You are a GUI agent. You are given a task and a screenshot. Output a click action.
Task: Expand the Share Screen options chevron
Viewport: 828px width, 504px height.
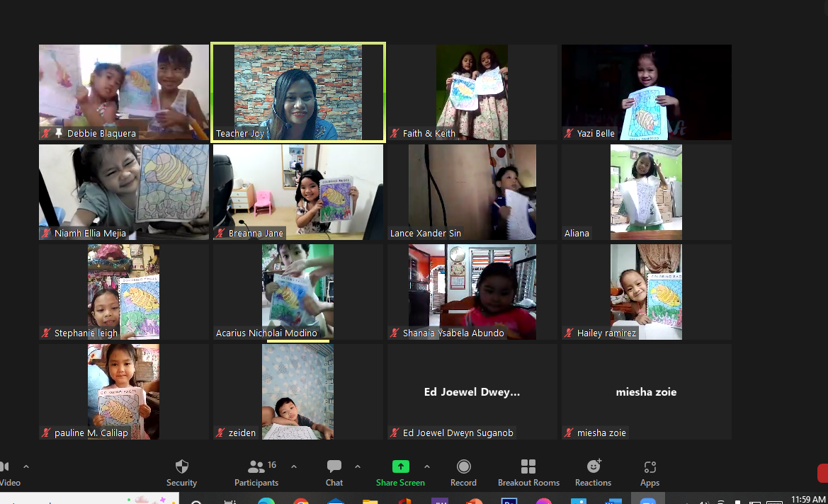(426, 466)
